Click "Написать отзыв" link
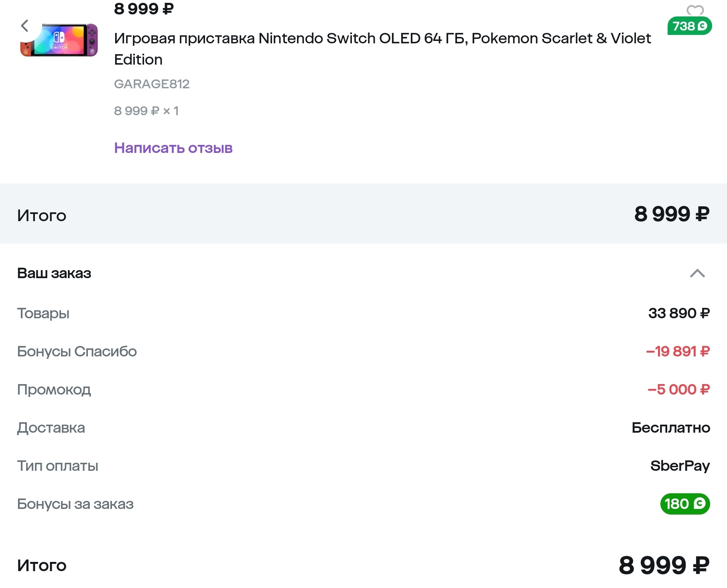The height and width of the screenshot is (588, 727). click(173, 148)
